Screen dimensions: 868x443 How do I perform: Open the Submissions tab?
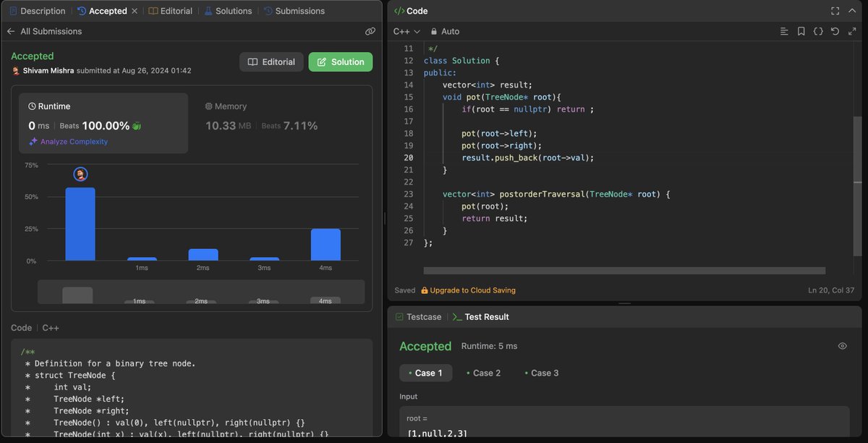pos(294,11)
